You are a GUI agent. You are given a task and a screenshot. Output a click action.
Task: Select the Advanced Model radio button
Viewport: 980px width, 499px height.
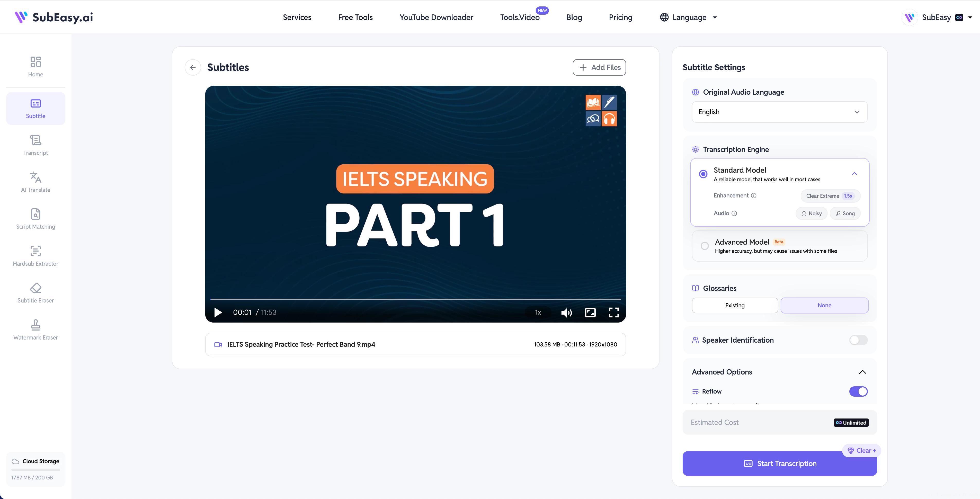[705, 246]
